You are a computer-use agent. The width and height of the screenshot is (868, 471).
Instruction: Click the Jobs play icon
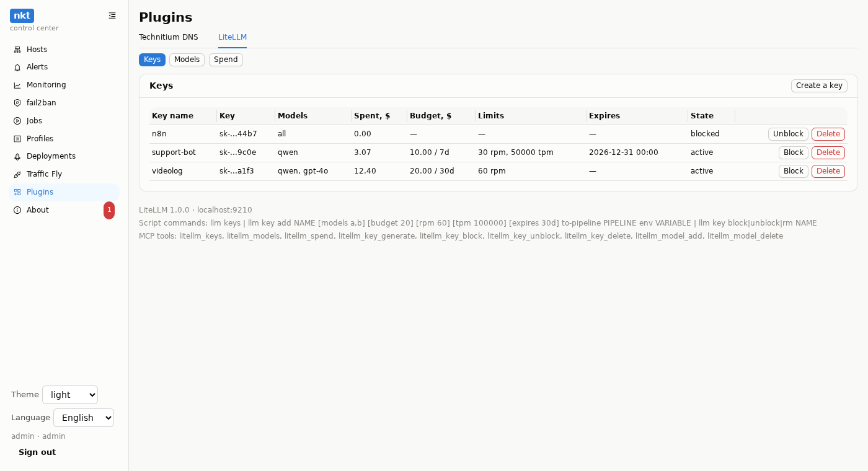[x=17, y=121]
